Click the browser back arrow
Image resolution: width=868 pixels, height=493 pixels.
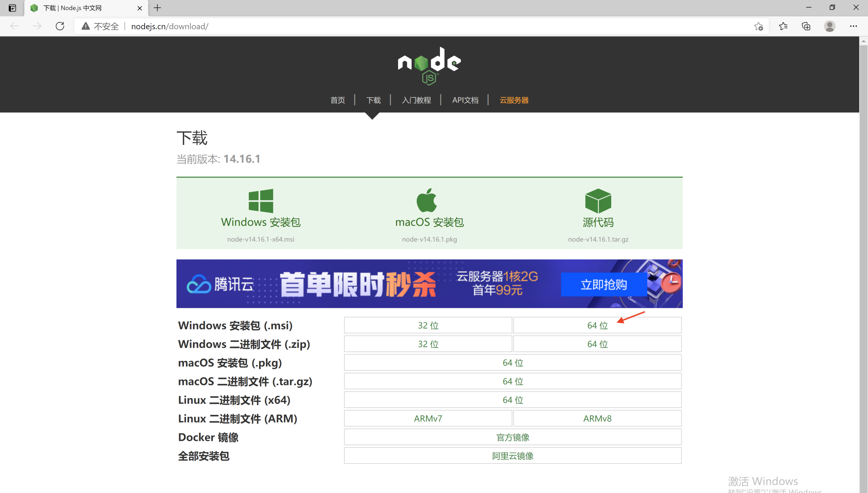(x=14, y=26)
